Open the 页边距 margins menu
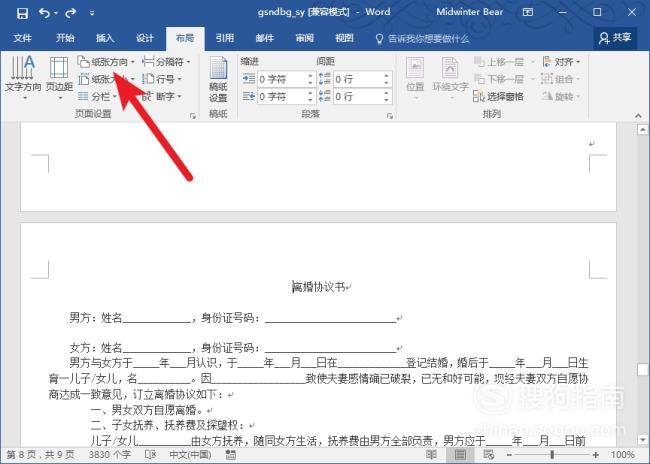 coord(59,78)
